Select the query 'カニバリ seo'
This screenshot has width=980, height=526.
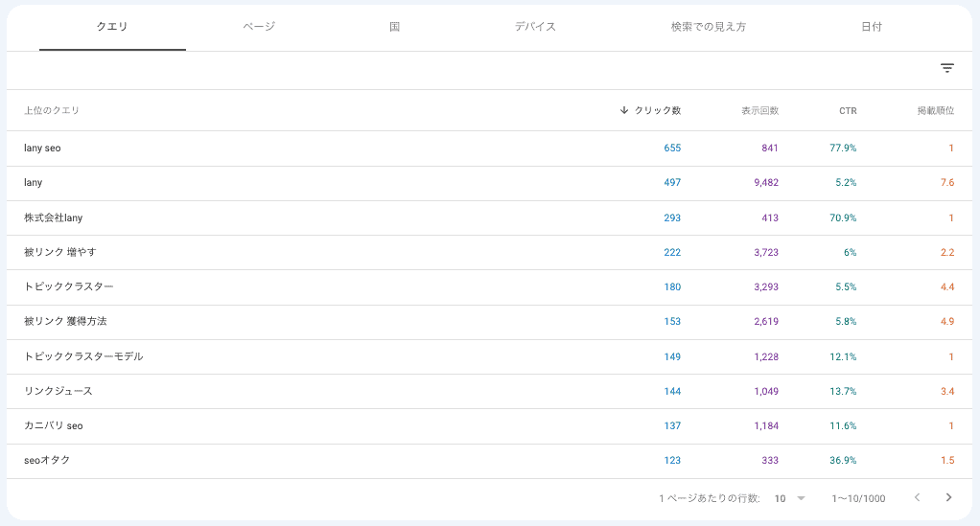coord(53,425)
